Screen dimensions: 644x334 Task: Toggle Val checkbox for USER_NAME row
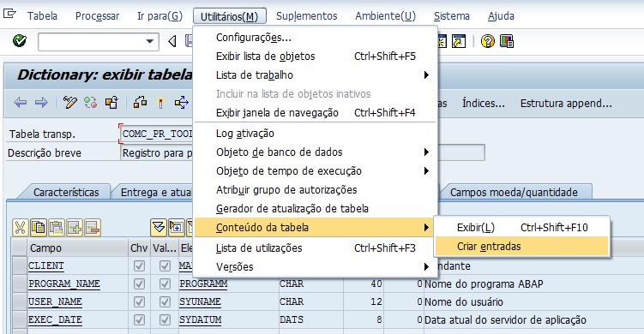[165, 302]
